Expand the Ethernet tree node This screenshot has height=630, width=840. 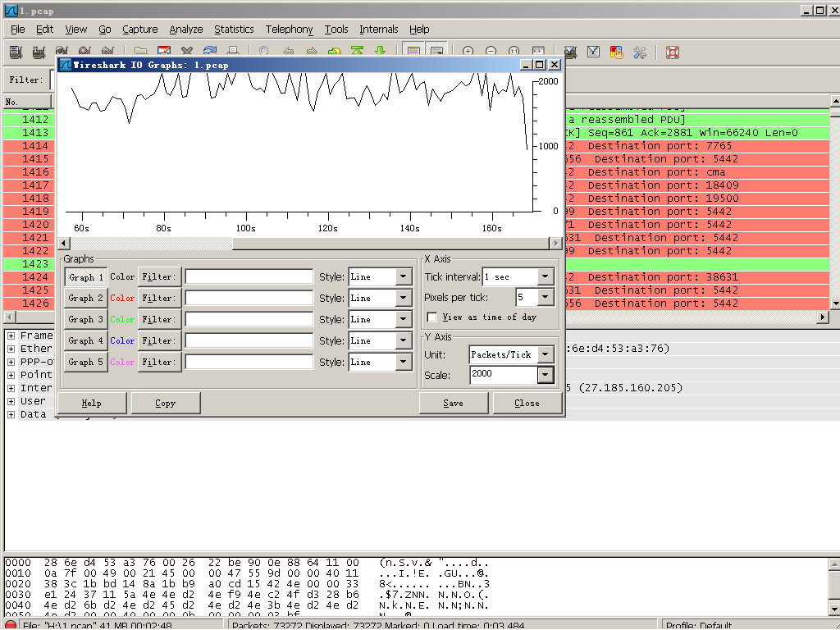pos(11,349)
